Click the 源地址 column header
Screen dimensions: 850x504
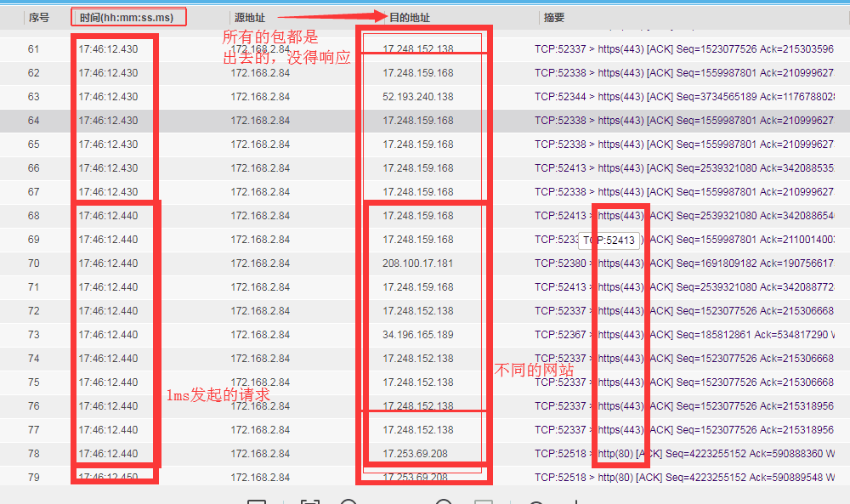(x=247, y=17)
